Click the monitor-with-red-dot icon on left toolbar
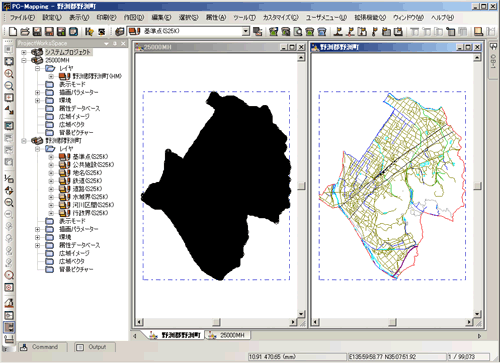500x363 pixels. tap(9, 98)
